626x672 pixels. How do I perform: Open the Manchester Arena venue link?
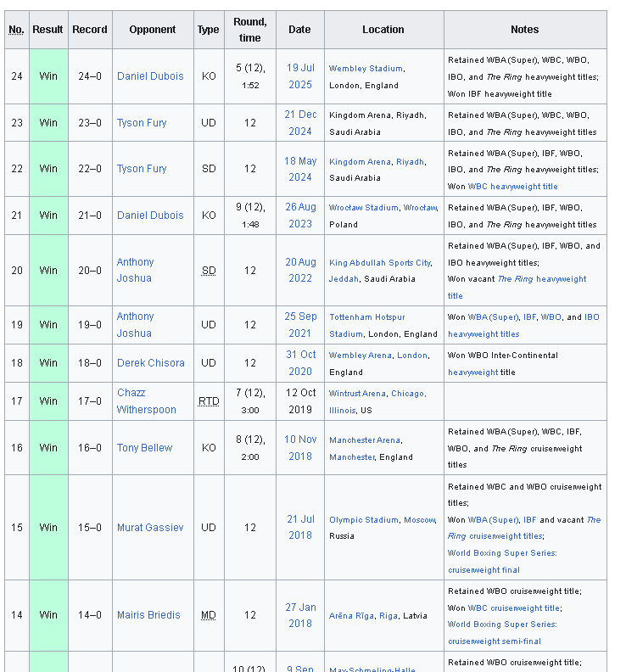364,440
